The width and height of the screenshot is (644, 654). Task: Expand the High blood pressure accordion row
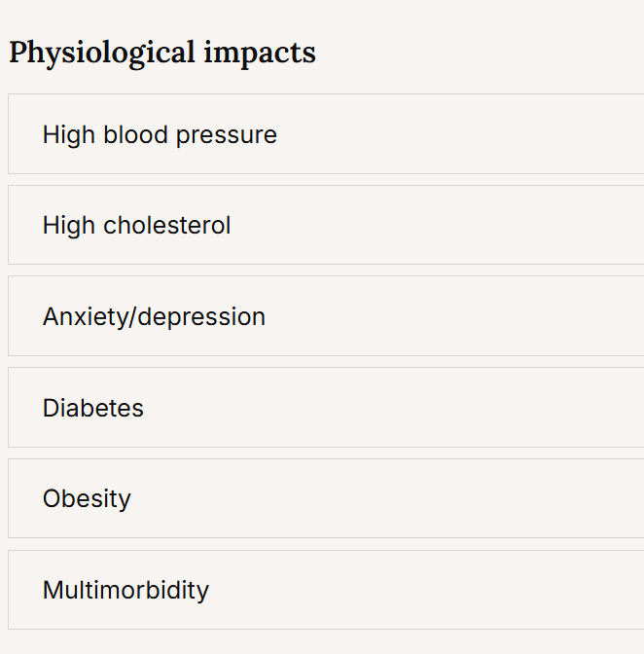pyautogui.click(x=326, y=134)
